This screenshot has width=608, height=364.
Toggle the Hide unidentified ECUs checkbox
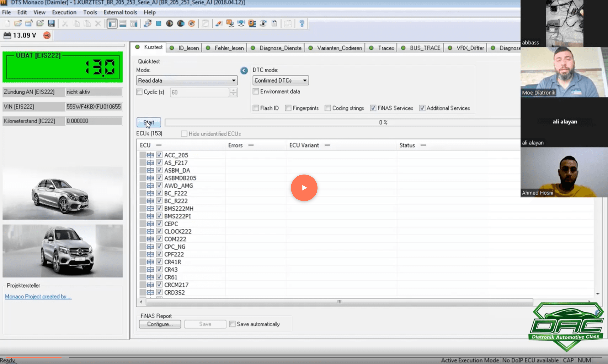click(x=184, y=134)
